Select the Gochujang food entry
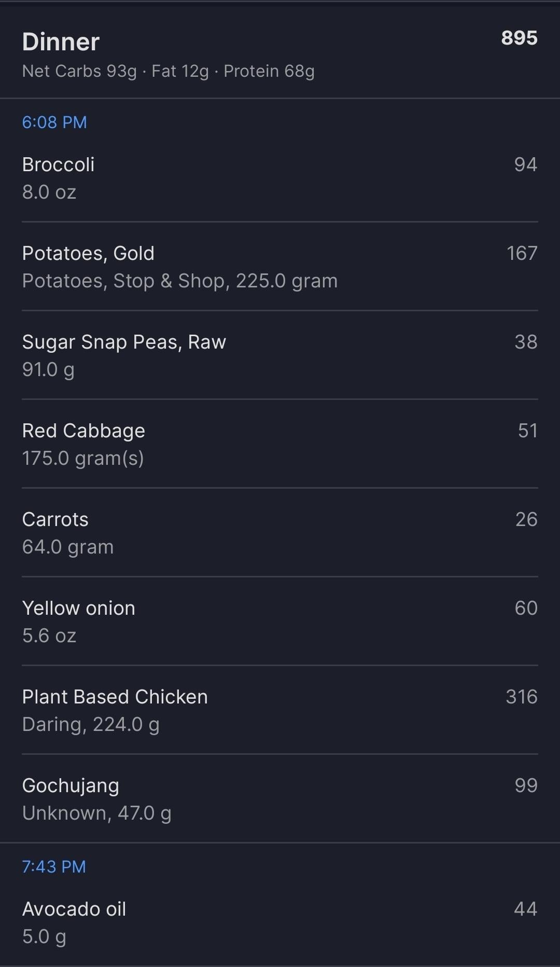560x967 pixels. point(71,786)
